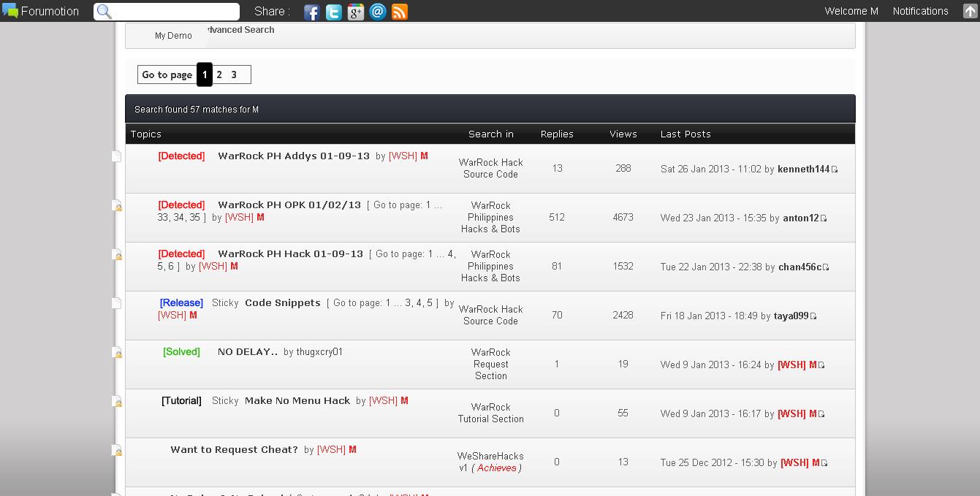Image resolution: width=980 pixels, height=496 pixels.
Task: Open the Make No Menu Hack topic
Action: [297, 401]
